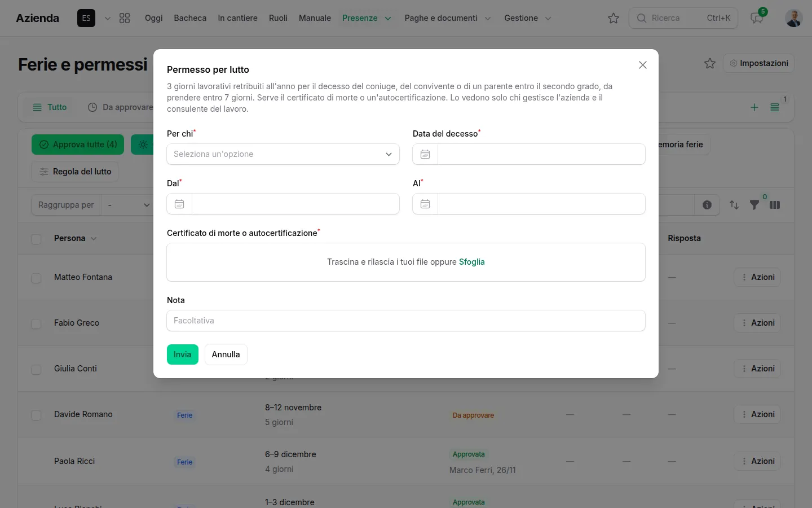Click Approva tutte (4) button

pos(78,144)
